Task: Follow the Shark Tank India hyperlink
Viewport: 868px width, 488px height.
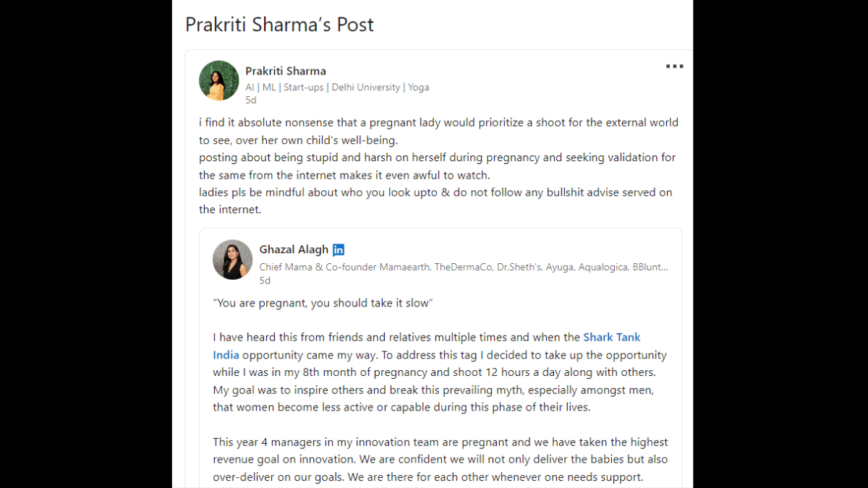Action: click(x=427, y=346)
